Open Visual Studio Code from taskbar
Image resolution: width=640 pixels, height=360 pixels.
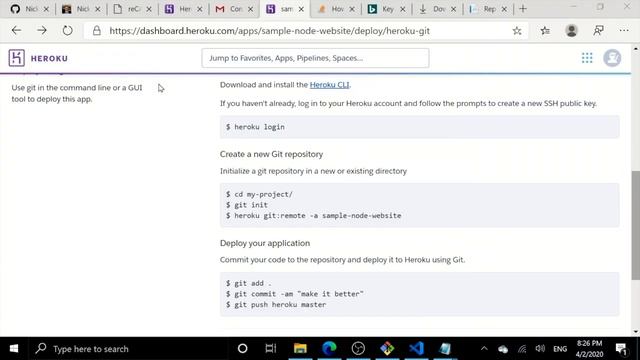pyautogui.click(x=416, y=349)
